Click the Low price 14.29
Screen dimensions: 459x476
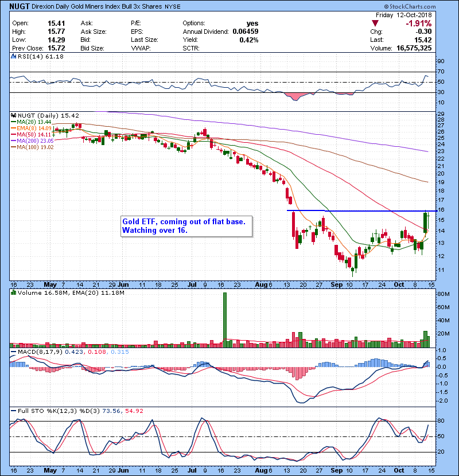56,40
